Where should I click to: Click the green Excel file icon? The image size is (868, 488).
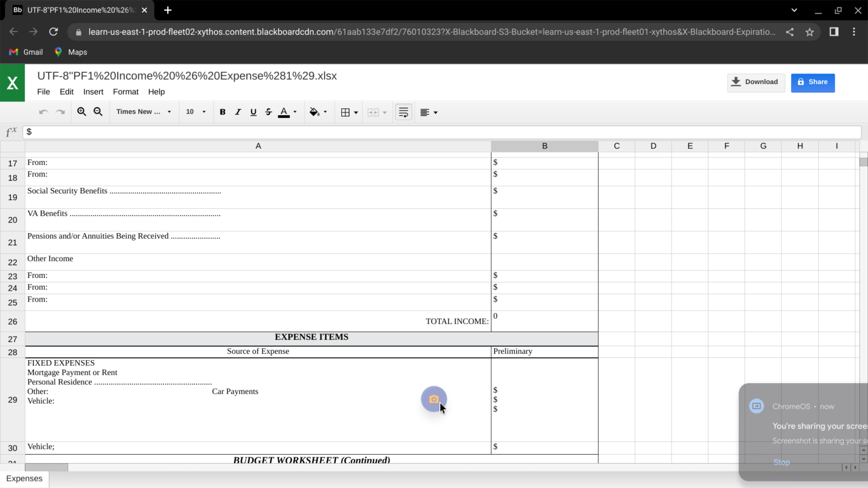[x=12, y=83]
